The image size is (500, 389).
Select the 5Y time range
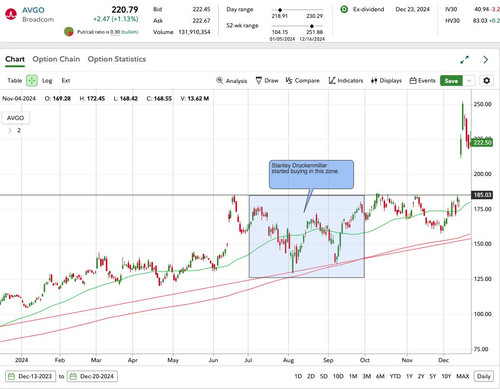point(433,376)
